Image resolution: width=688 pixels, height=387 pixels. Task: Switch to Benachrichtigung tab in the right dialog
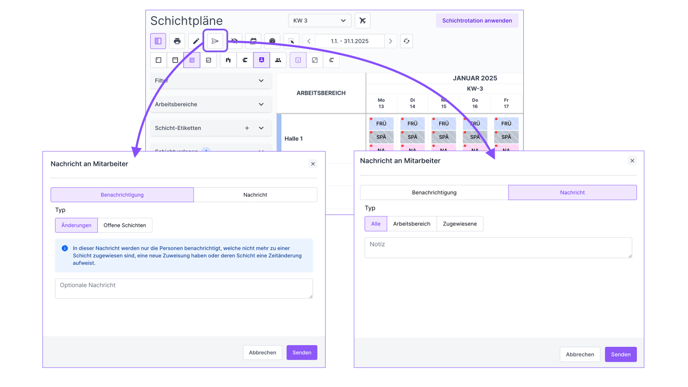pyautogui.click(x=434, y=193)
